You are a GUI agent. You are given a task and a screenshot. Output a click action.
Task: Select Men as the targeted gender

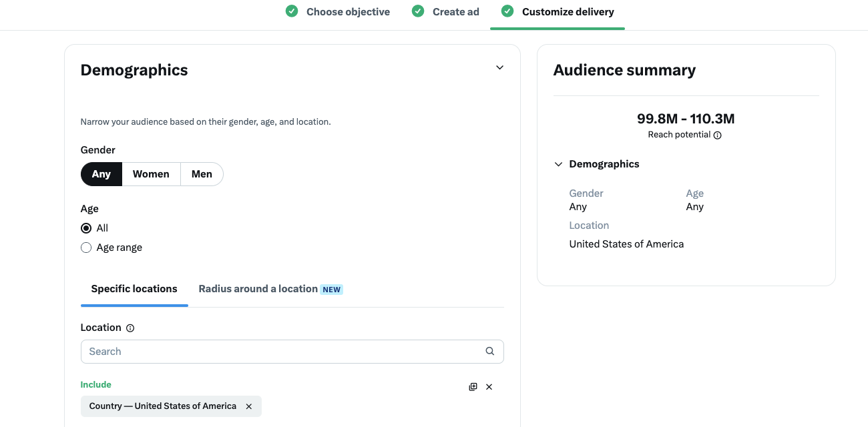202,173
